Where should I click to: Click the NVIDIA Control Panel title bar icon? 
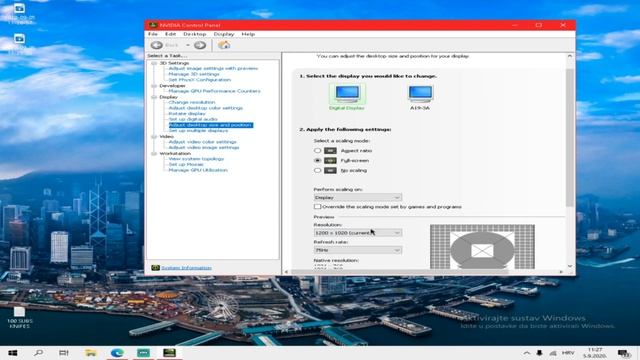click(x=153, y=25)
